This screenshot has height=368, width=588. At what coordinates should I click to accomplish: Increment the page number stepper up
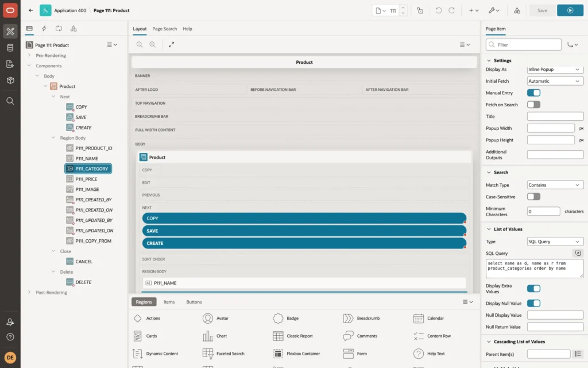pyautogui.click(x=403, y=8)
